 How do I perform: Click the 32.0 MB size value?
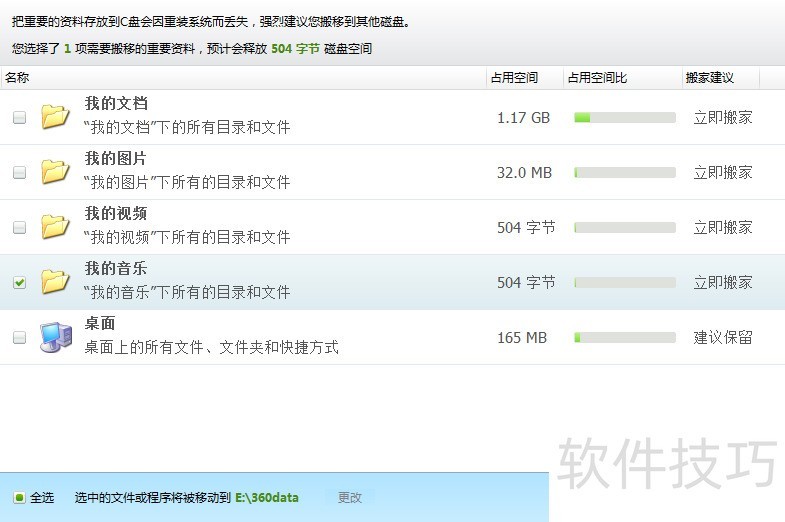pos(524,173)
